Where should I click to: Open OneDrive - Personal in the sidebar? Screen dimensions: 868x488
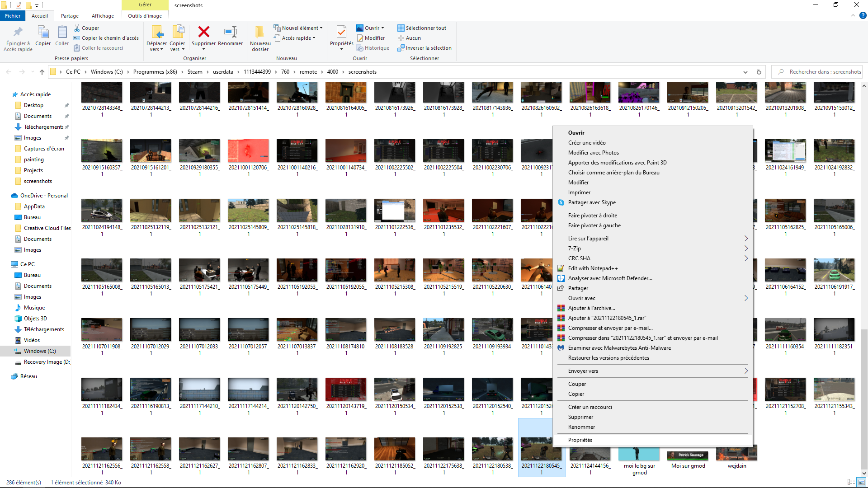(x=44, y=196)
